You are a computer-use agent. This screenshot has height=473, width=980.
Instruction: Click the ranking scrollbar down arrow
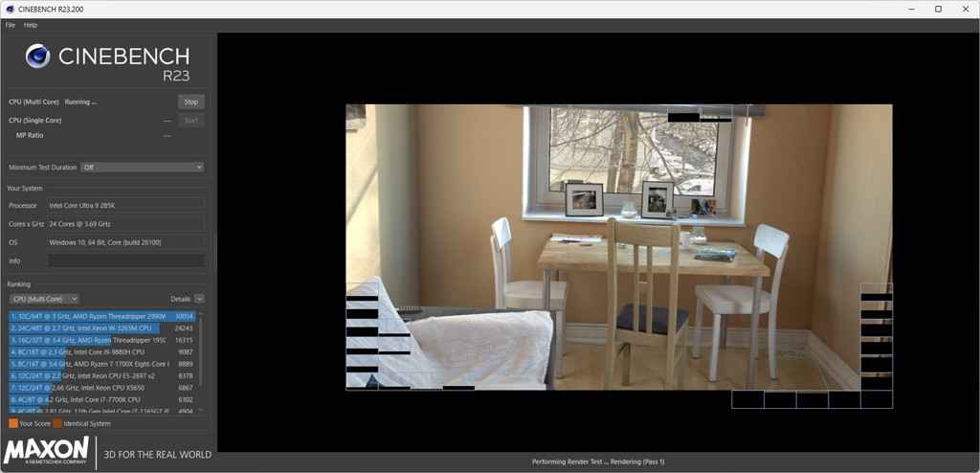pos(201,410)
